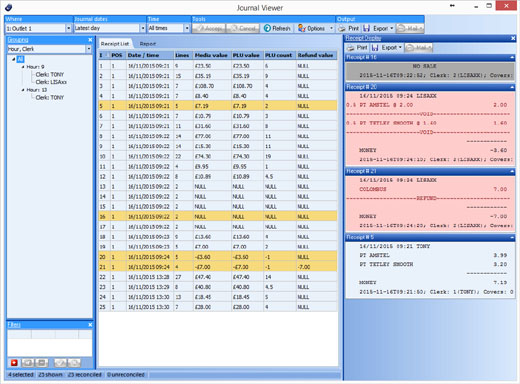Click the remove filter button in Filters panel
The width and height of the screenshot is (520, 384).
(x=42, y=363)
